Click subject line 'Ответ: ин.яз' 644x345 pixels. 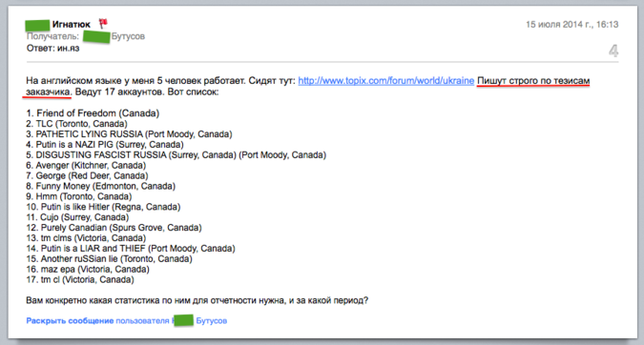coord(53,49)
